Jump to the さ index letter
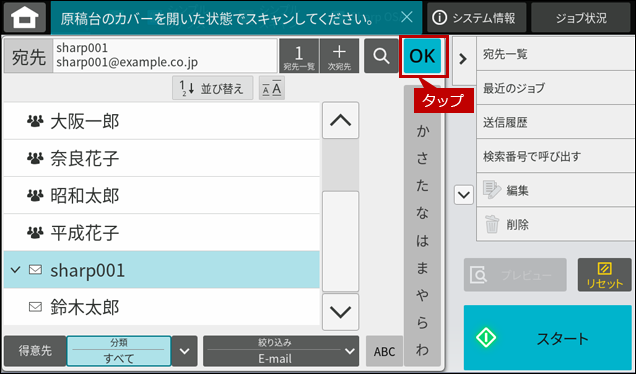The height and width of the screenshot is (374, 636). coord(422,158)
